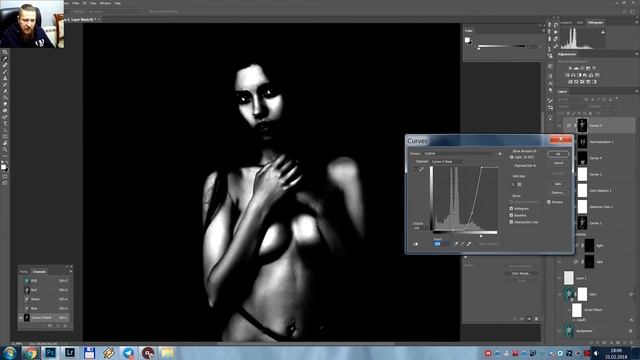Open Chrome from the taskbar
Screen dimensions: 640x360
pyautogui.click(x=31, y=353)
